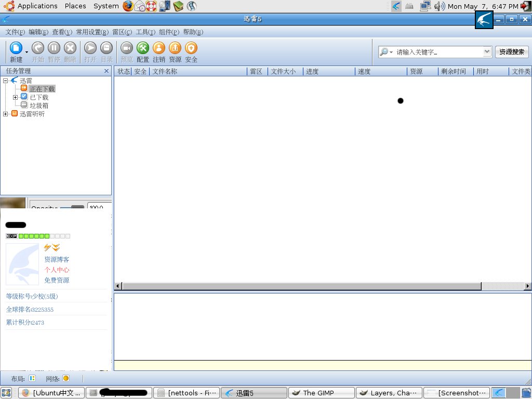Open the 个人中心 link
This screenshot has height=399, width=532.
pos(57,270)
